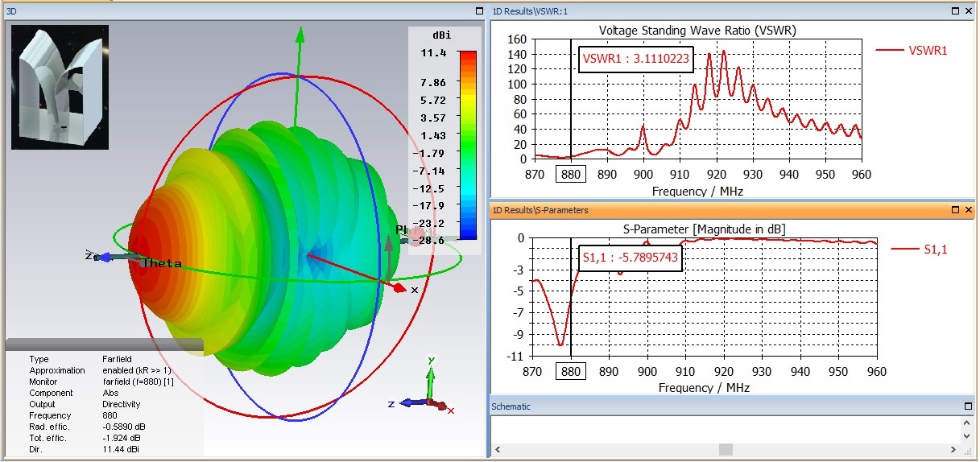Viewport: 980px width, 462px height.
Task: Click the Schematic horizontal scrollbar thumb
Action: point(726,449)
